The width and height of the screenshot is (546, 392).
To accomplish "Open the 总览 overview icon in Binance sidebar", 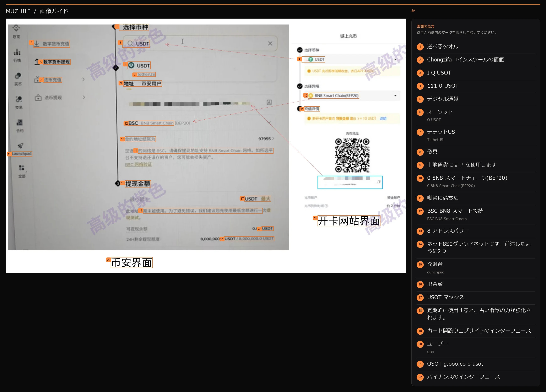I will [16, 28].
